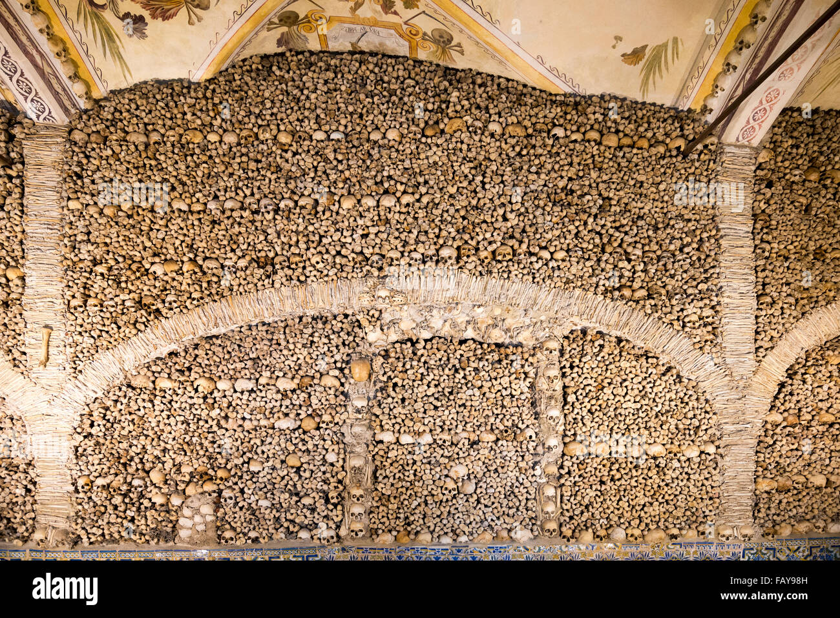
Task: Click the keystone skulls at the arch center
Action: pyautogui.click(x=383, y=297)
